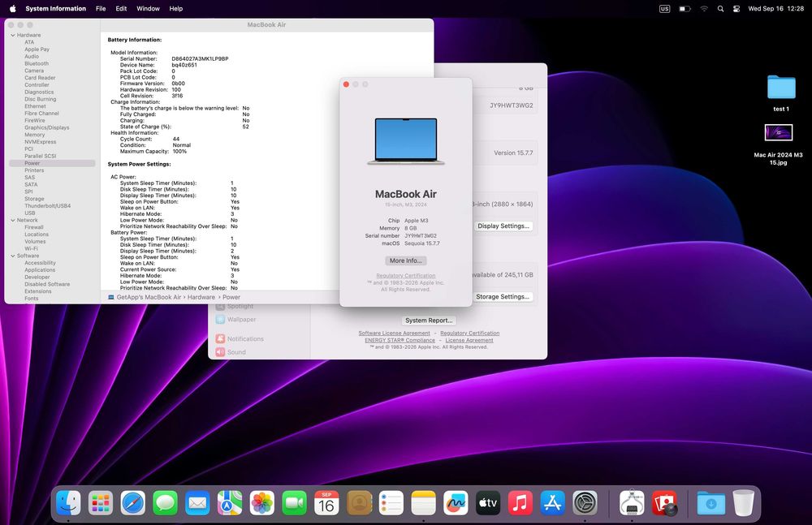Open Freeform app in the Dock
Image resolution: width=812 pixels, height=525 pixels.
456,502
